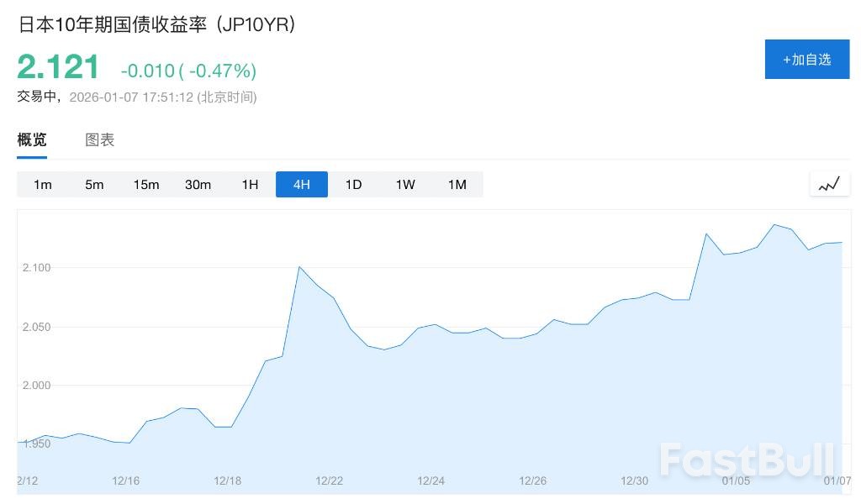Select the 1m timeframe
The image size is (861, 504).
[43, 185]
